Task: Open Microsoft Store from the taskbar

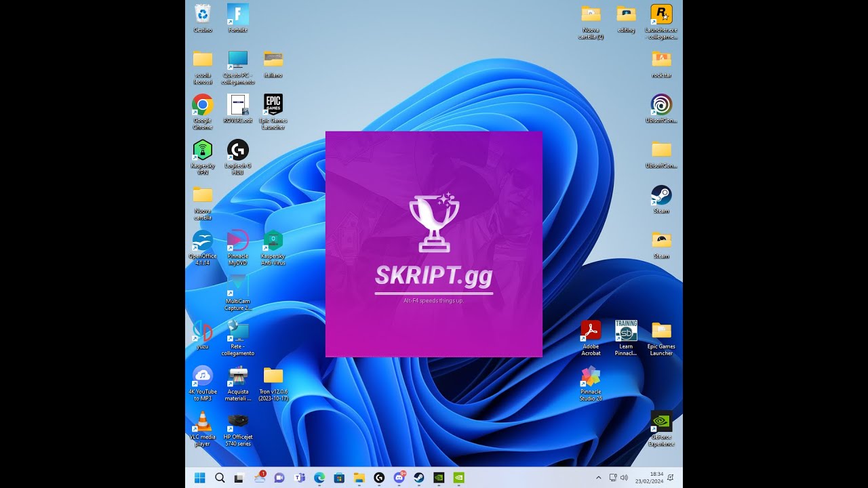Action: [x=339, y=478]
